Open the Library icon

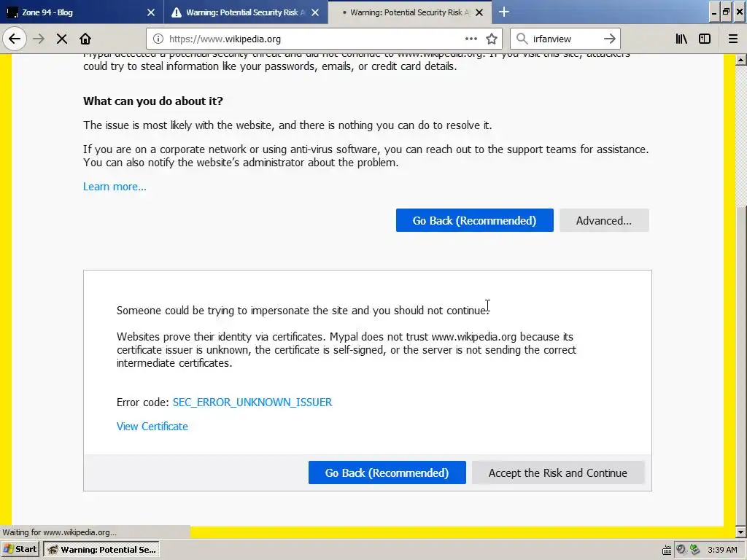click(681, 39)
